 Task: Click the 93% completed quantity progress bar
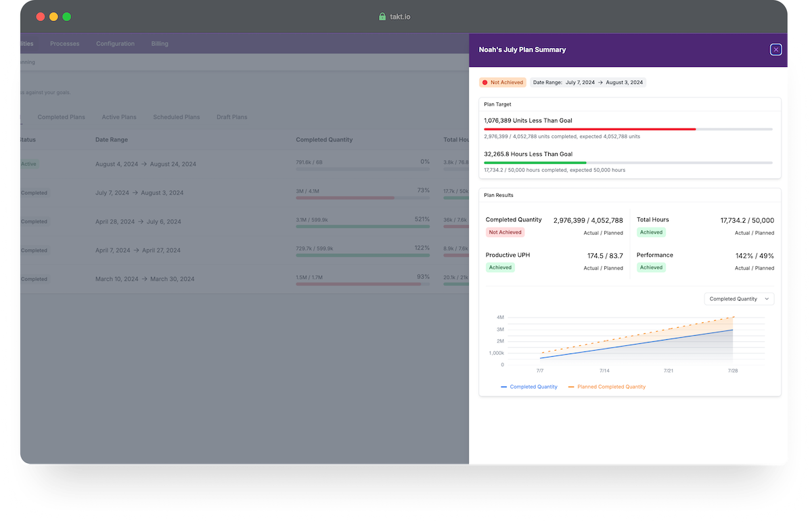[363, 284]
